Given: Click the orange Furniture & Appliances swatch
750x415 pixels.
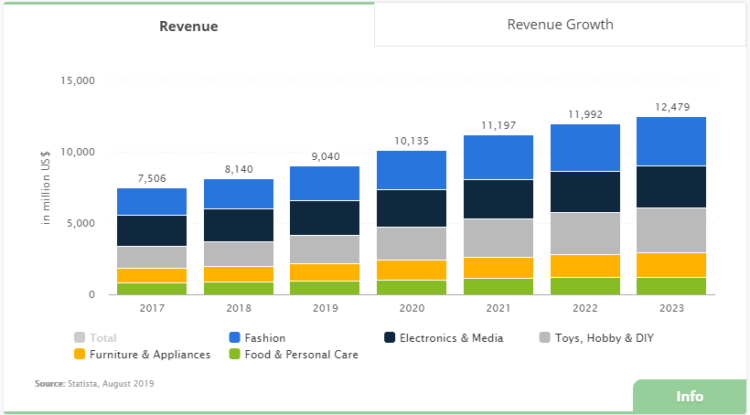Looking at the screenshot, I should click(80, 353).
